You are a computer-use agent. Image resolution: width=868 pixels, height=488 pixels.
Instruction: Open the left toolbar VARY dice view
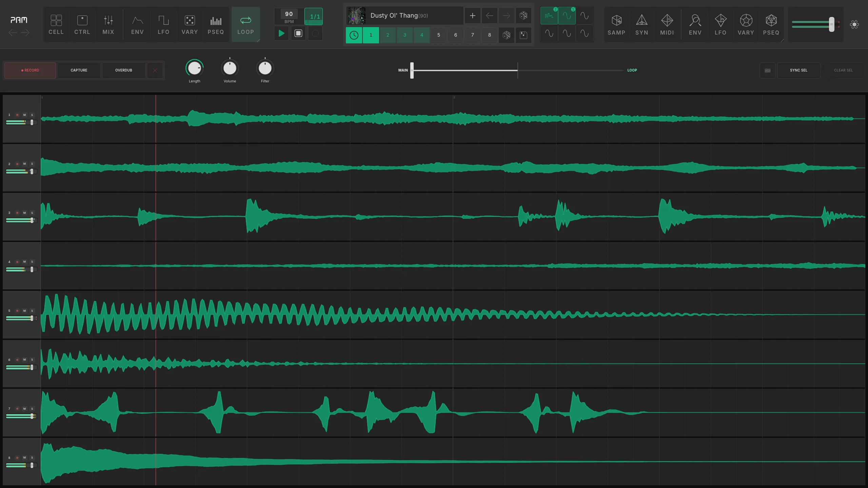tap(190, 24)
